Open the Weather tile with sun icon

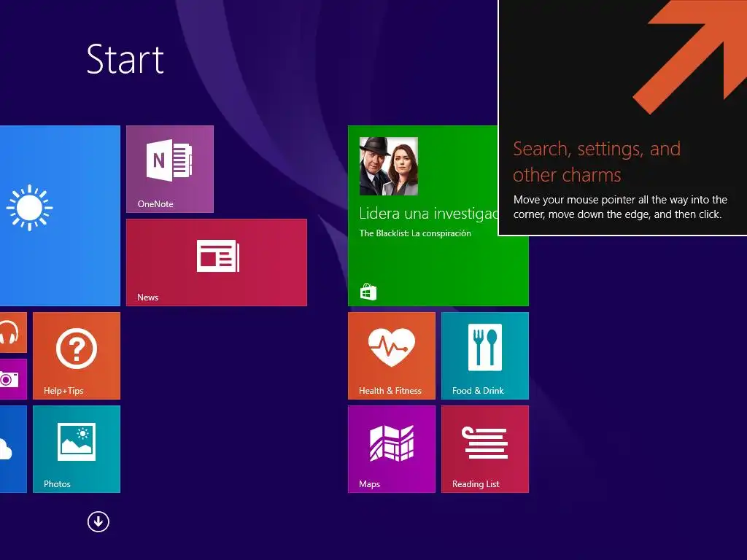[60, 216]
